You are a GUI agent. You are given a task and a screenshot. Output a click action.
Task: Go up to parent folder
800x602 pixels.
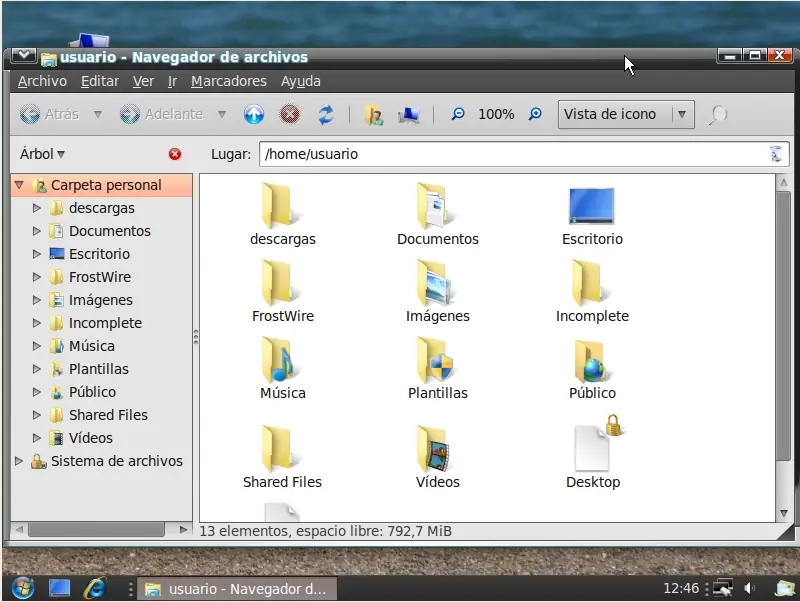(x=254, y=114)
